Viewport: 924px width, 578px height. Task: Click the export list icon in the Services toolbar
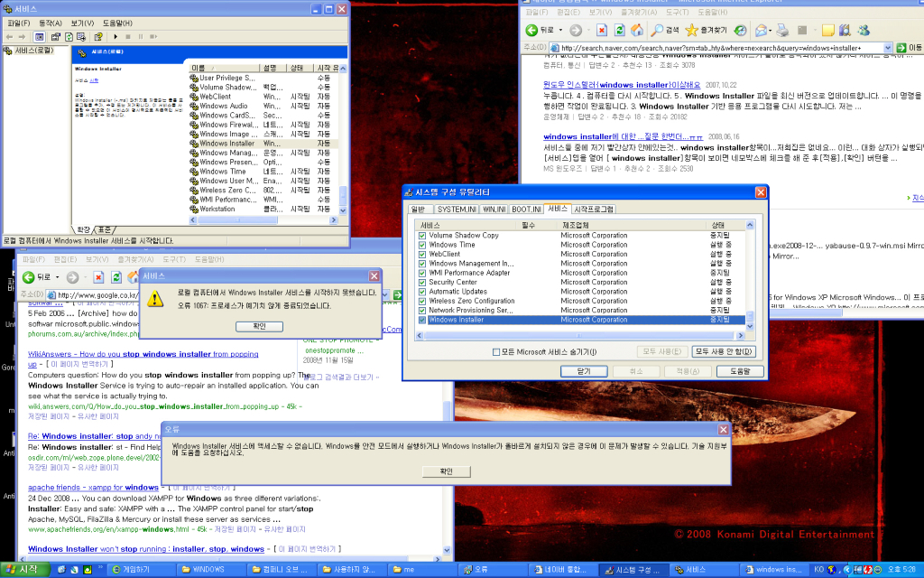pyautogui.click(x=80, y=36)
